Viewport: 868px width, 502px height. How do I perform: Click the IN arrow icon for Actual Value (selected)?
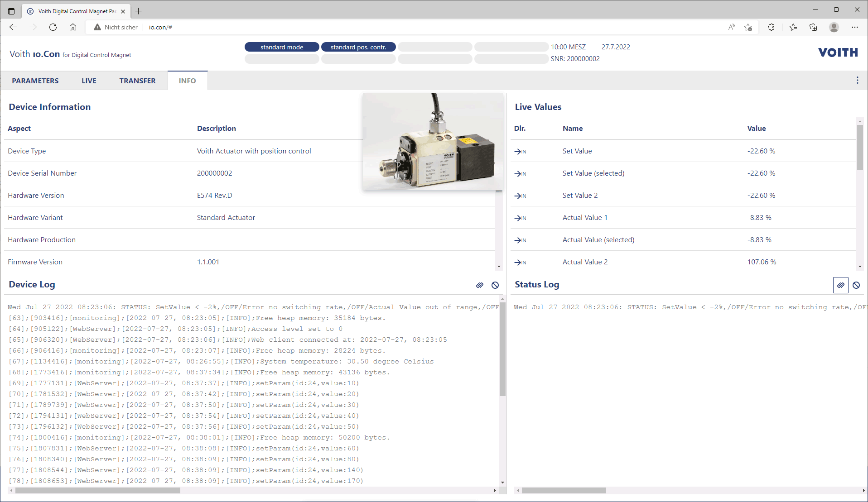520,240
